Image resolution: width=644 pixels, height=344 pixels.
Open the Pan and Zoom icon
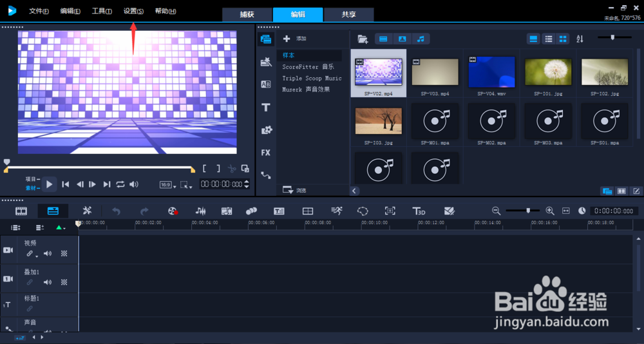point(390,211)
